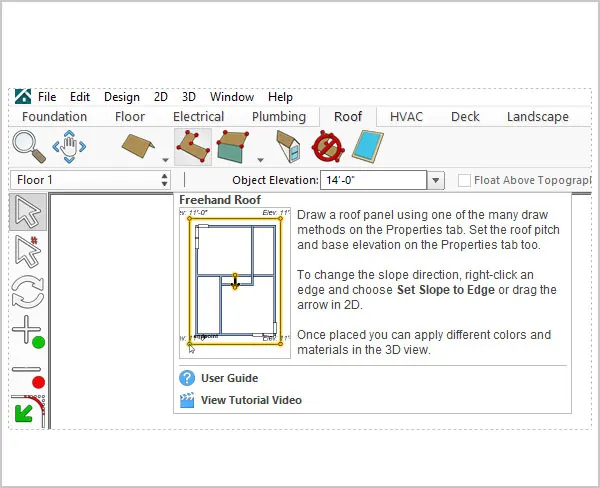Choose the red roof opening tool
Screen dimensions: 600x488
point(328,147)
